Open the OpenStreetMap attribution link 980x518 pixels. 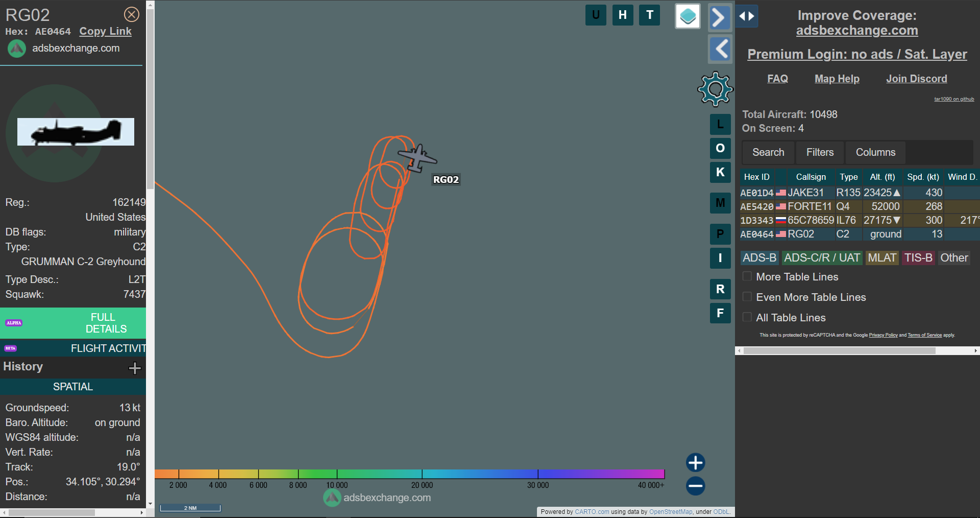click(x=671, y=512)
